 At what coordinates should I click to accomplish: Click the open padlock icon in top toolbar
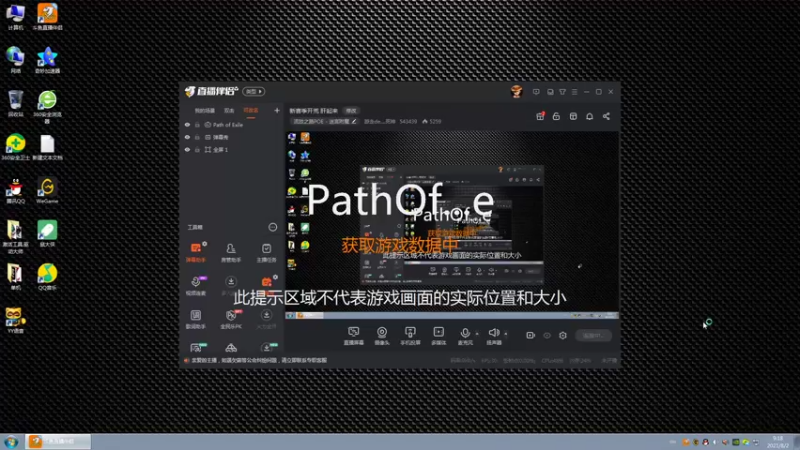(x=556, y=116)
